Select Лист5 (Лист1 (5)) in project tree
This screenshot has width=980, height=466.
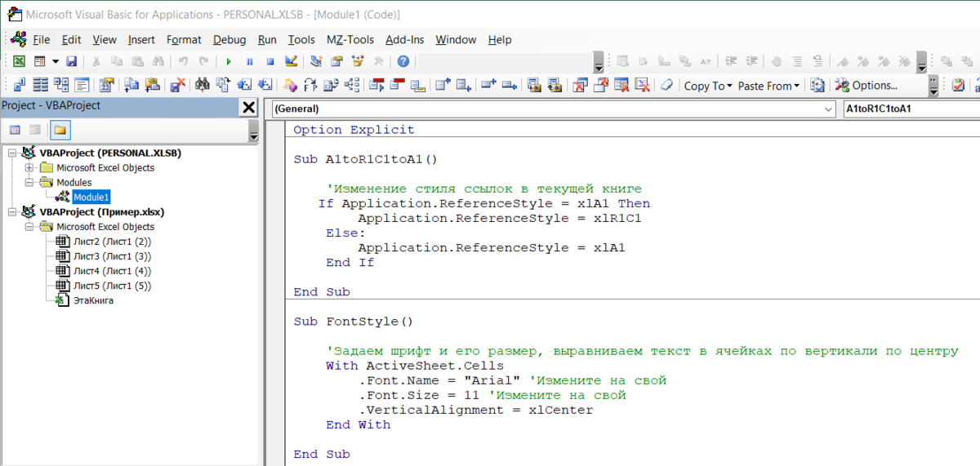(112, 286)
